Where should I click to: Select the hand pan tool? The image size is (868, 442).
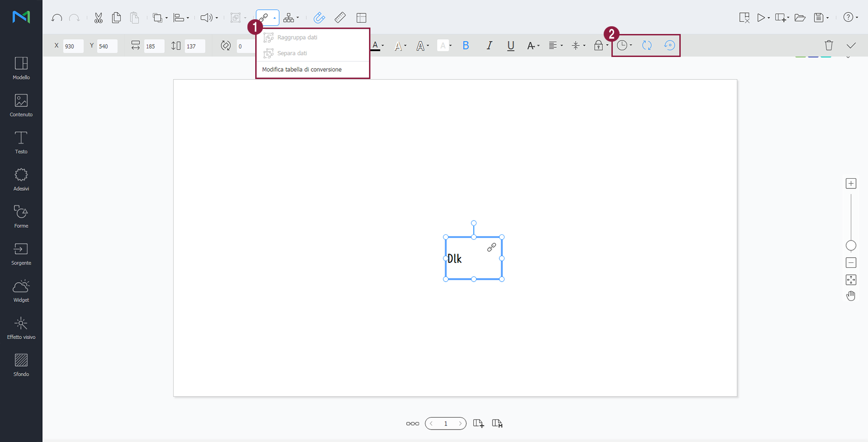coord(851,296)
